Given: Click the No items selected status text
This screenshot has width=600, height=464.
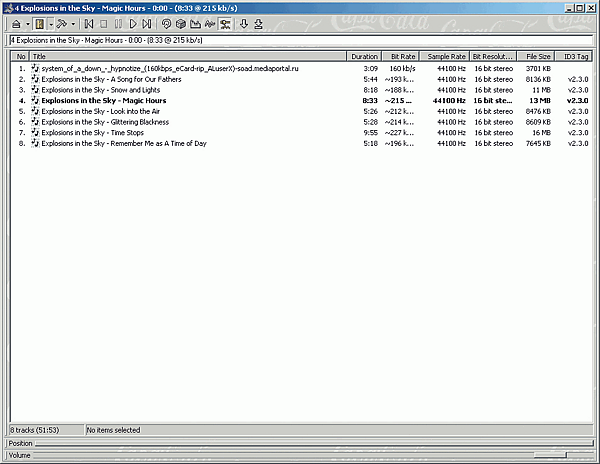Looking at the screenshot, I should point(113,430).
